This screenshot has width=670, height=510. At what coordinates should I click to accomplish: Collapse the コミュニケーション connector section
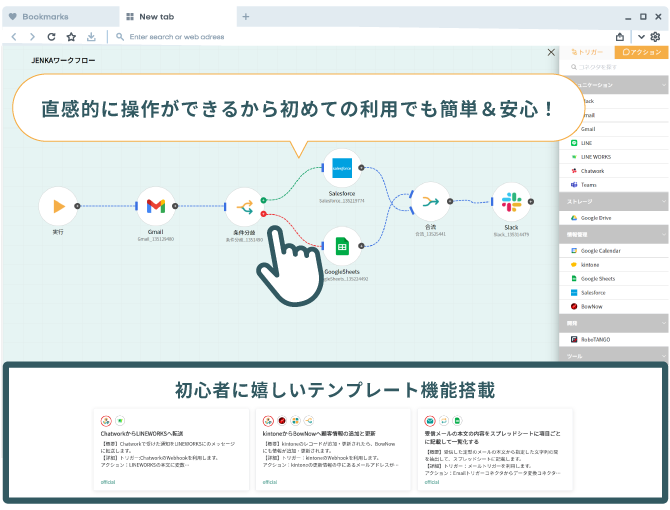coord(663,85)
